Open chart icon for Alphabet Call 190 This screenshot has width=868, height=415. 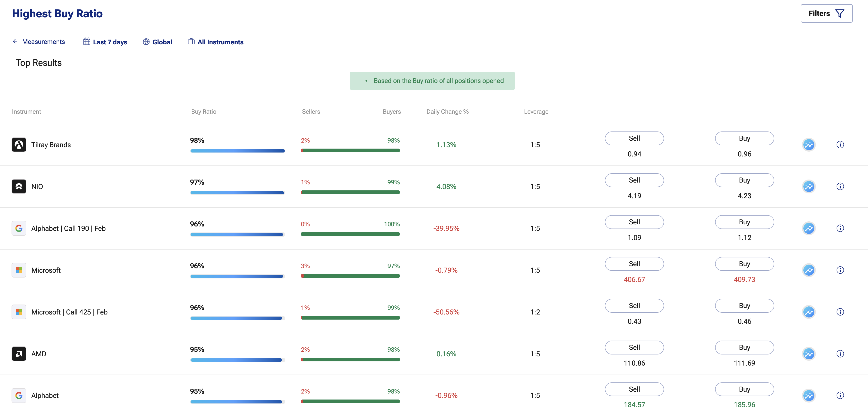(x=808, y=228)
